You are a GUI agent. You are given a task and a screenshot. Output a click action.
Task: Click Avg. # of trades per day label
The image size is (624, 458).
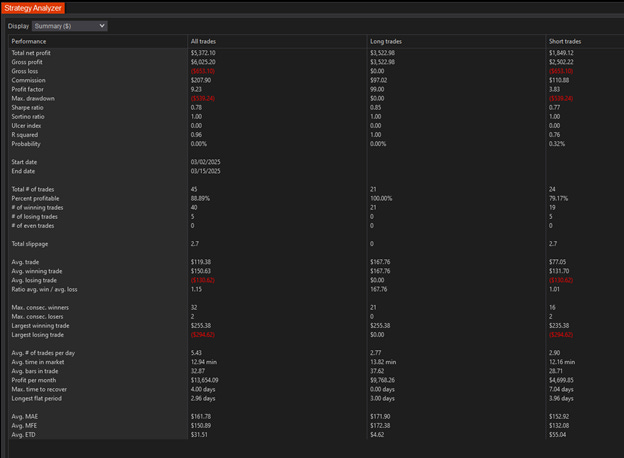pyautogui.click(x=43, y=353)
